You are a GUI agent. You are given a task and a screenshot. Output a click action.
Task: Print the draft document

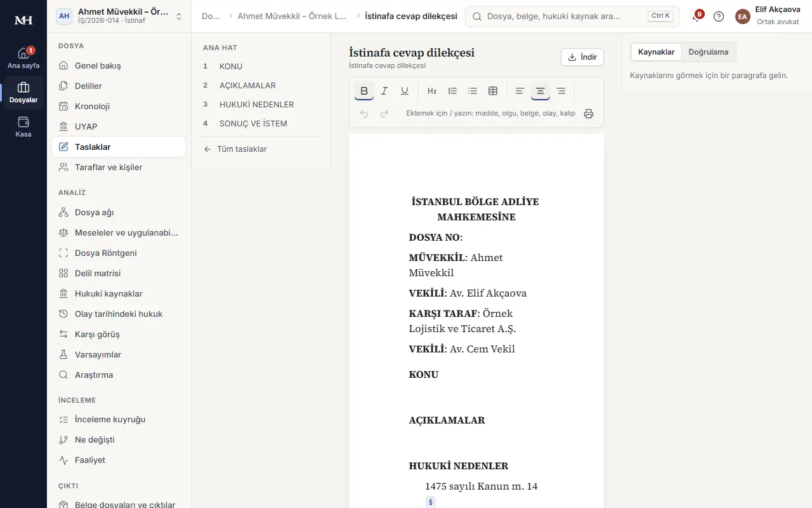(x=589, y=114)
